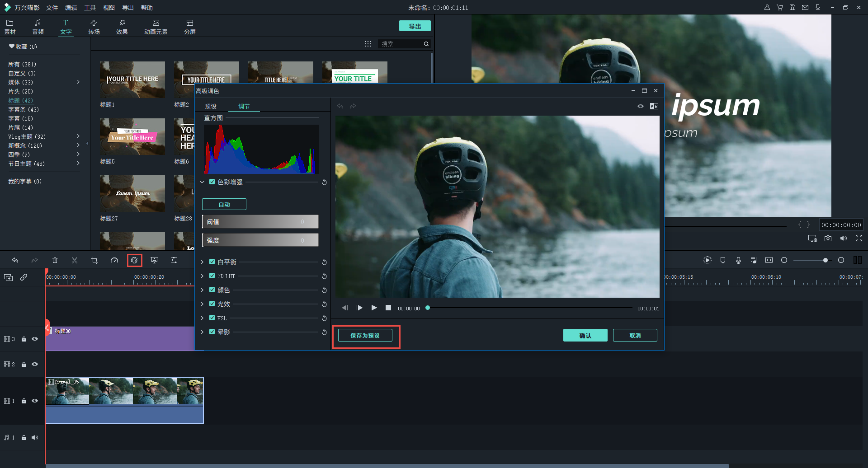Open the 转场 transitions tab
868x468 pixels.
[x=94, y=27]
